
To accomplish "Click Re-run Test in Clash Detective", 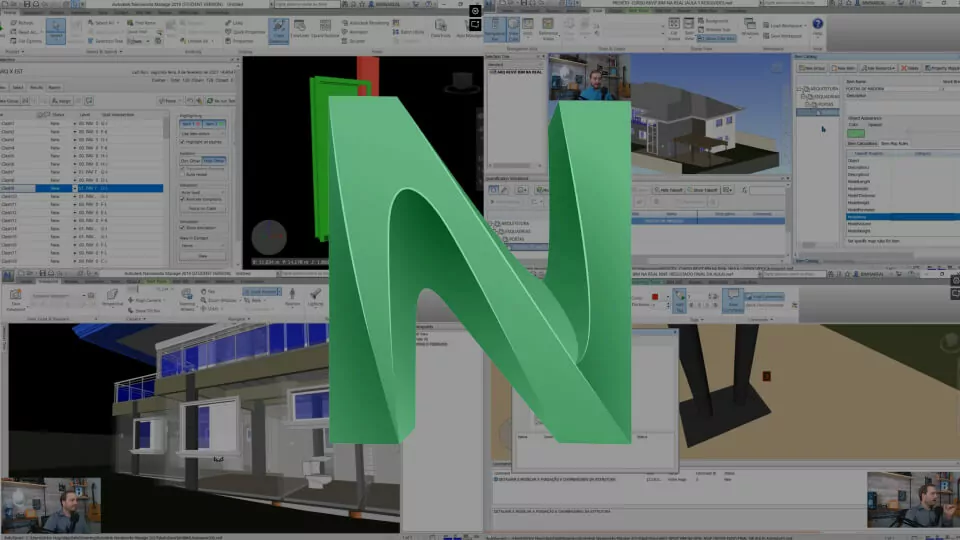I will (220, 101).
